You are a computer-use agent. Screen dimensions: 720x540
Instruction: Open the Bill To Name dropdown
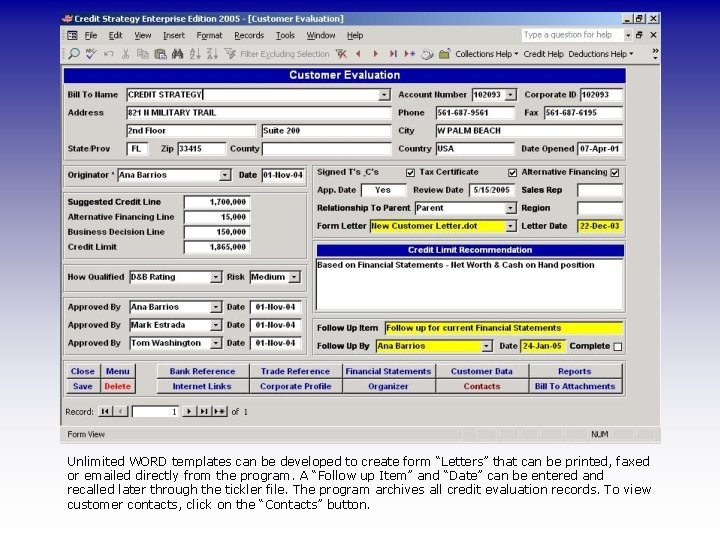(x=384, y=95)
